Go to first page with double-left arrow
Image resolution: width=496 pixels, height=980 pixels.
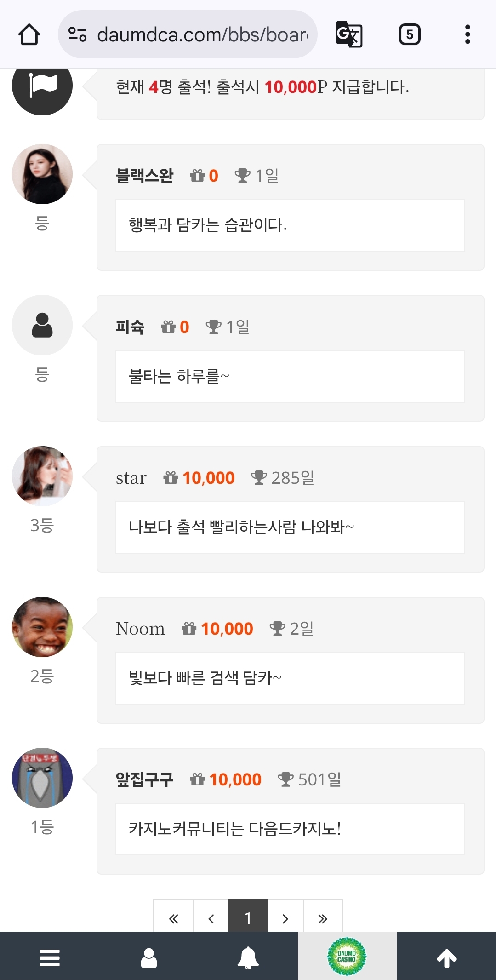pyautogui.click(x=173, y=918)
